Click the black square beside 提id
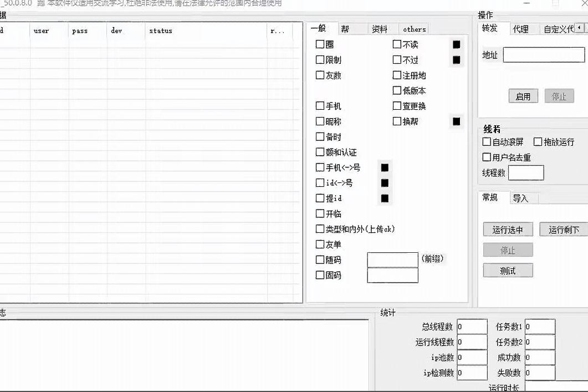The height and width of the screenshot is (392, 588). coord(385,198)
